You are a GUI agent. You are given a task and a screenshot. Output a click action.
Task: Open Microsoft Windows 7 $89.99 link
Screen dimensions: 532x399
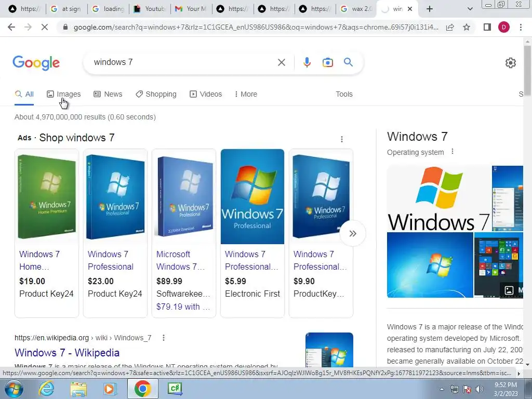tap(180, 260)
